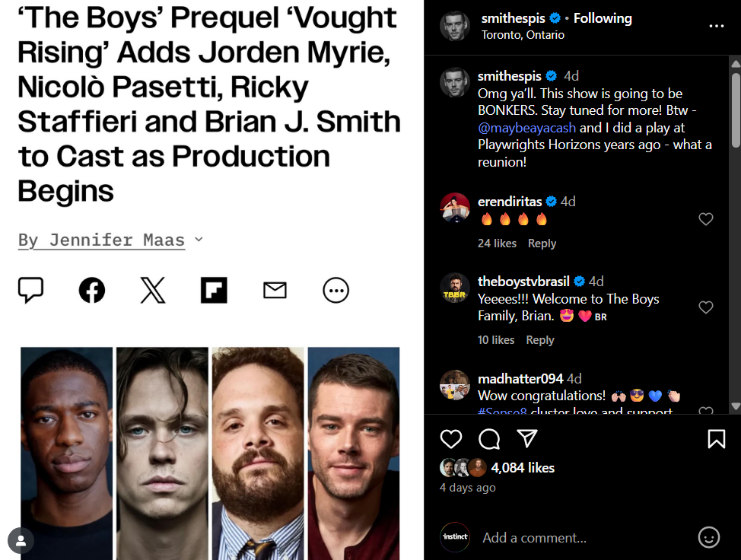Share the article via Flipboard
The height and width of the screenshot is (560, 741).
click(214, 290)
